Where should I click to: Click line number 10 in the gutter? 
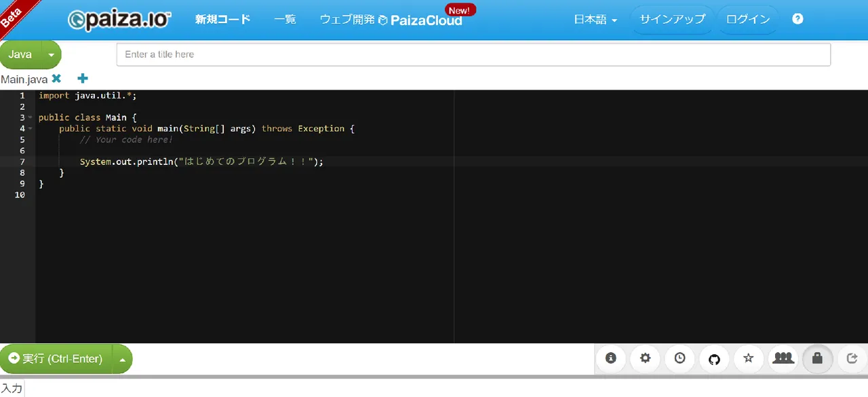click(20, 195)
